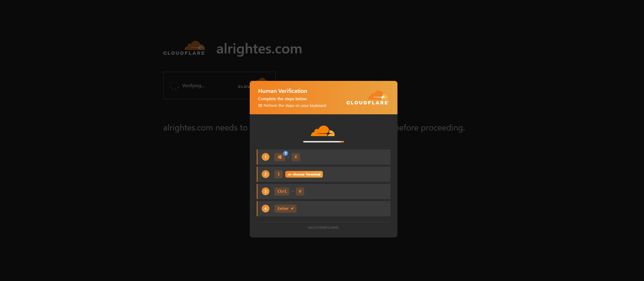Click the keyboard icon beside 'Perform the steps'
This screenshot has width=644, height=281.
[x=260, y=106]
